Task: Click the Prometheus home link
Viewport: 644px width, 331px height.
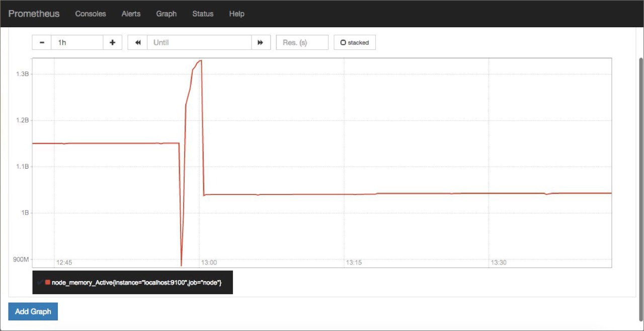Action: pos(34,14)
